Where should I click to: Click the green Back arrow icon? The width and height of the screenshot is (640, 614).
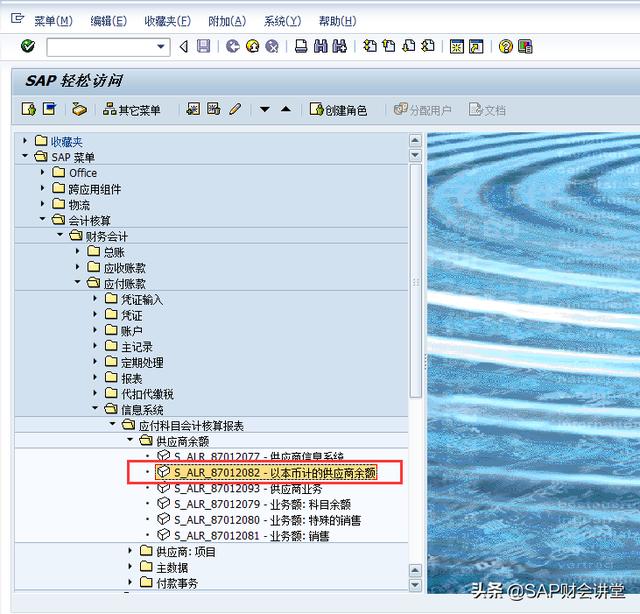tap(233, 46)
